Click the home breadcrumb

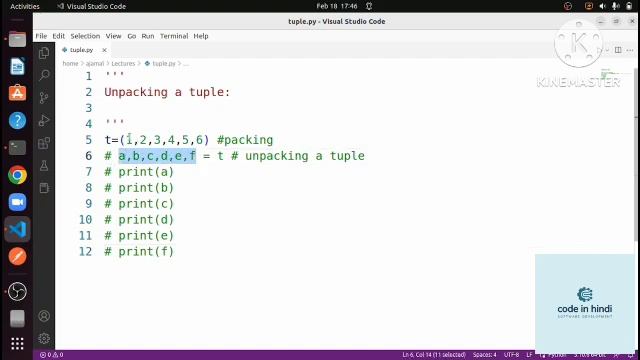pos(70,64)
